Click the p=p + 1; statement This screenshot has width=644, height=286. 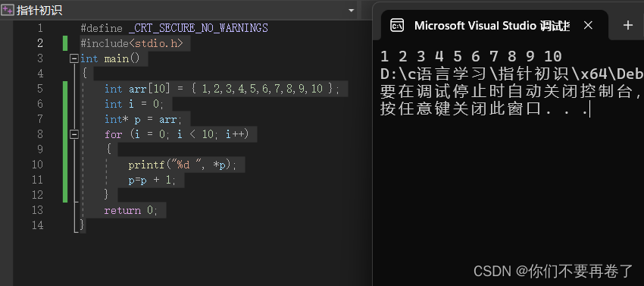152,181
